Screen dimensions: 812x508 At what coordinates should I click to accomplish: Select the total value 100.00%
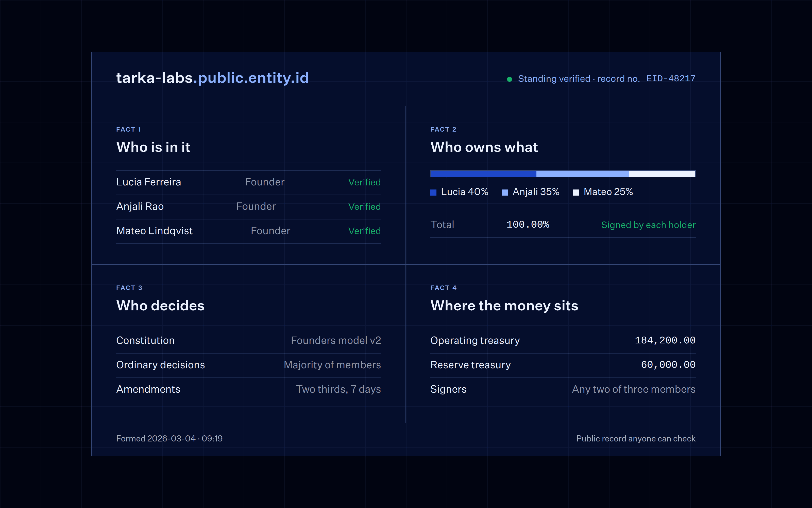(528, 225)
